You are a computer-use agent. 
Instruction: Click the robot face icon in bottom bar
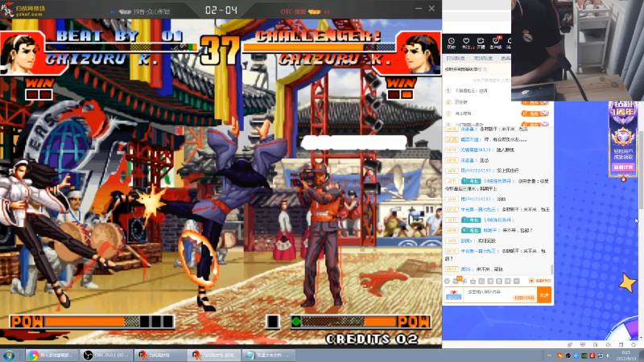[583, 345]
